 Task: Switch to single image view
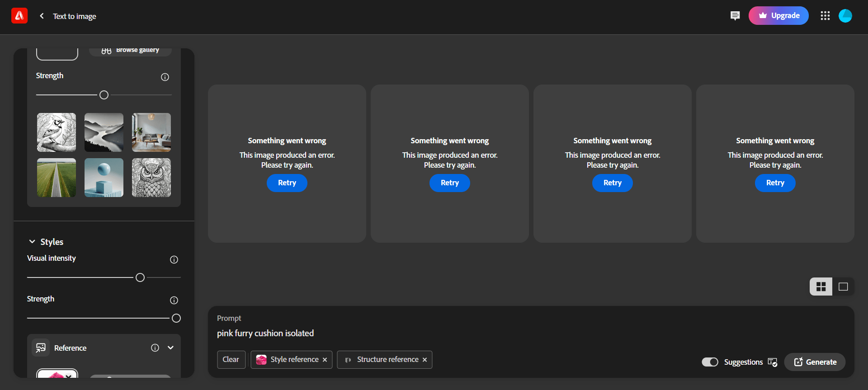(843, 287)
